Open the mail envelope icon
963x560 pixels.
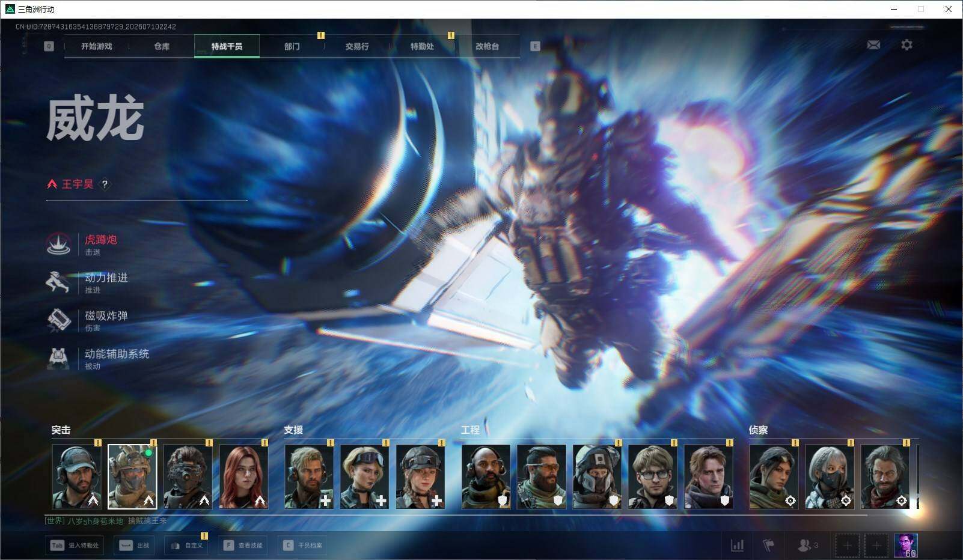(x=873, y=45)
